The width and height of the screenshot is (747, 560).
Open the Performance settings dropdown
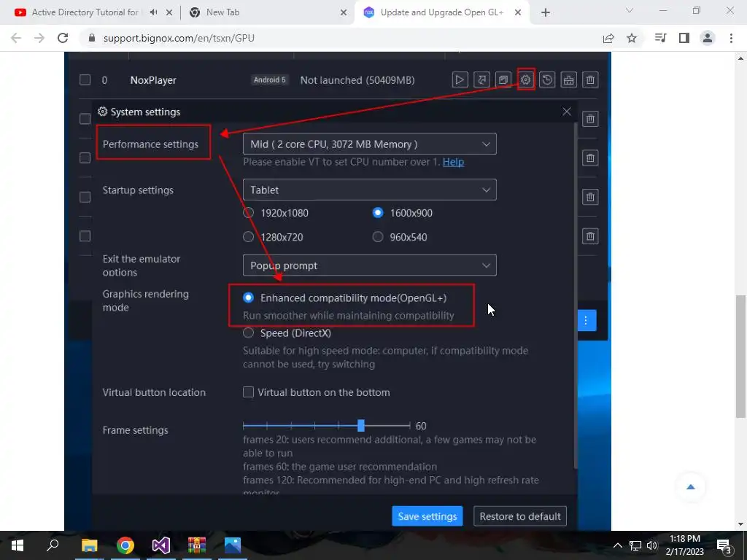pyautogui.click(x=370, y=144)
